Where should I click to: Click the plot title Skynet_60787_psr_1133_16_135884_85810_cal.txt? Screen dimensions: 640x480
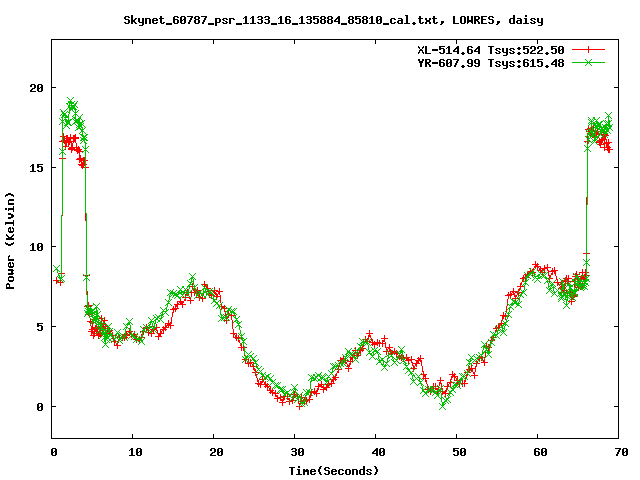(281, 20)
